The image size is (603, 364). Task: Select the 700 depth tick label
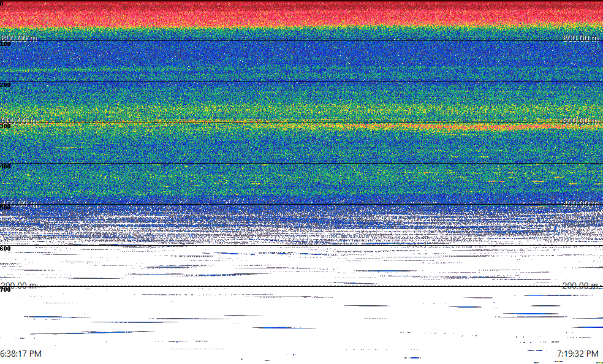[x=6, y=289]
